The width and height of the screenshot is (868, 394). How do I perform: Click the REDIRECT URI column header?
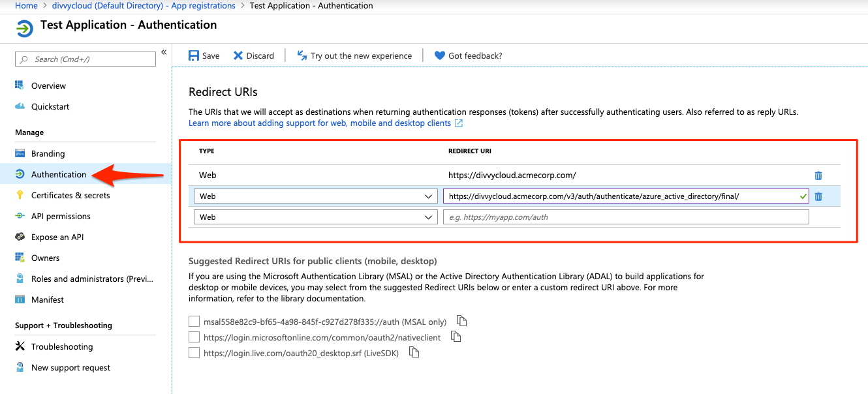pos(470,151)
